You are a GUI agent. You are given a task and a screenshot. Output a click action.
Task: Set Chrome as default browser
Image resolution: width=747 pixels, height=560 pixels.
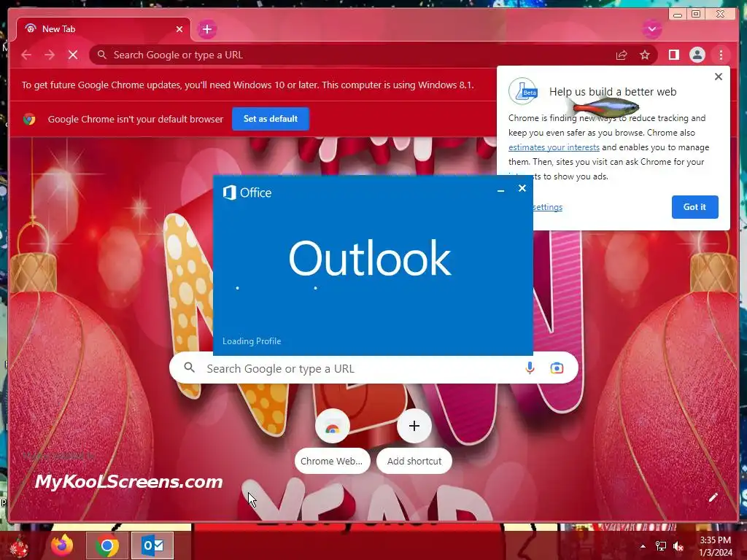pos(271,119)
